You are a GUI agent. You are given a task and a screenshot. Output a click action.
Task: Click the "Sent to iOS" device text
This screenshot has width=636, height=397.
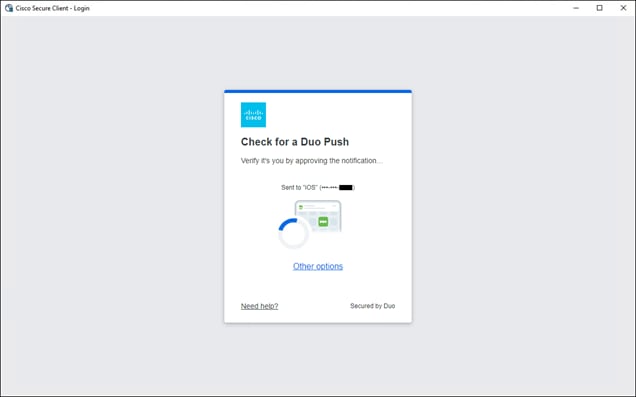tap(318, 187)
